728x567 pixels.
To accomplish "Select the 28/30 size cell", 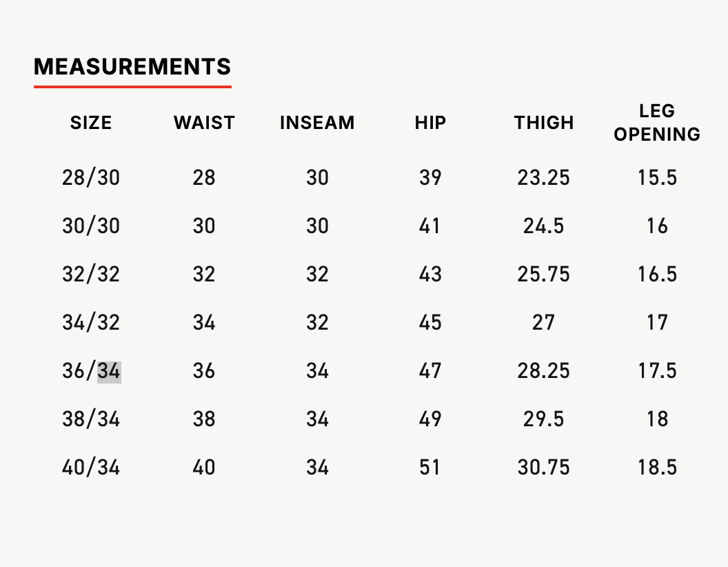I will pos(91,177).
